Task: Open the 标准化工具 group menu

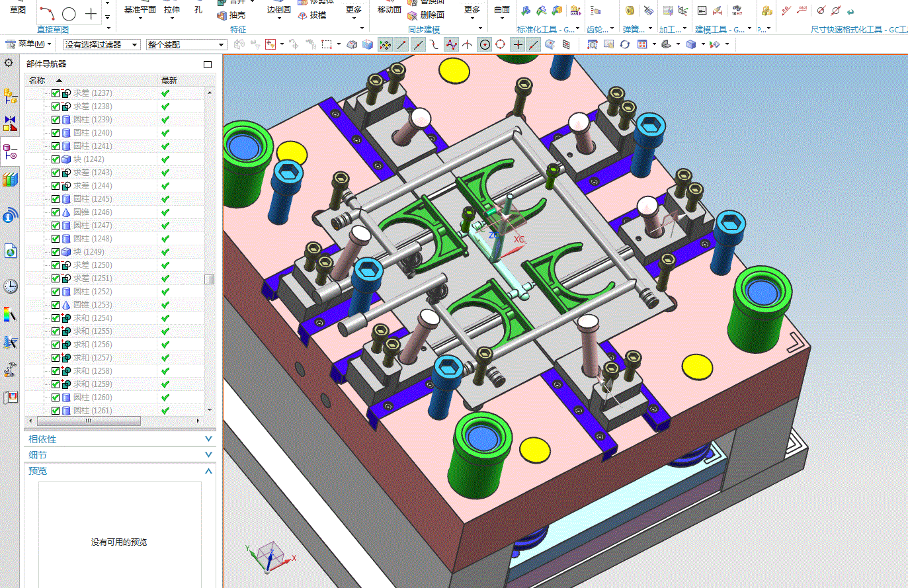Action: [x=579, y=29]
